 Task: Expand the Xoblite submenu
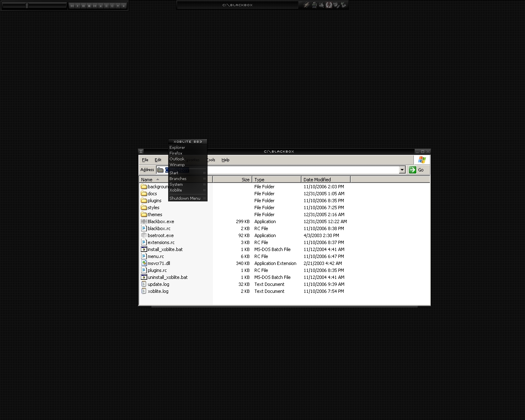[x=187, y=190]
